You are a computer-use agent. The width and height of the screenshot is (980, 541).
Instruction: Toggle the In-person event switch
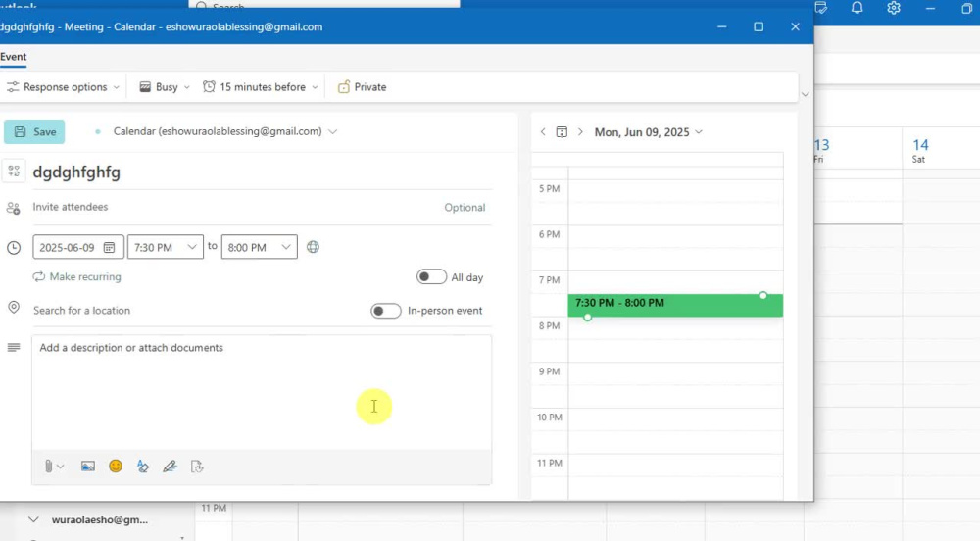tap(385, 311)
